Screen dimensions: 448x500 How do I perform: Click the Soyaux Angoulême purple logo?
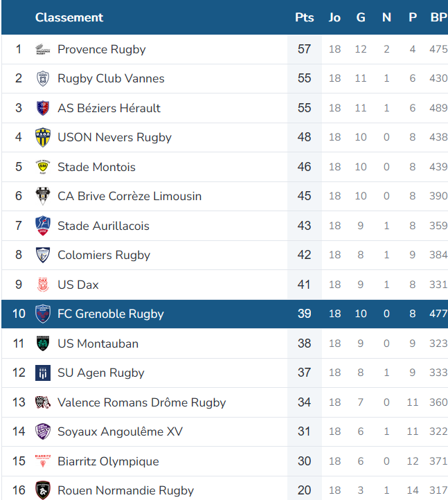coord(43,431)
